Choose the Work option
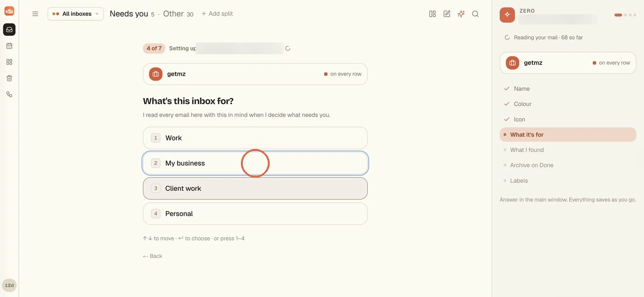This screenshot has width=644, height=297. coord(255,138)
